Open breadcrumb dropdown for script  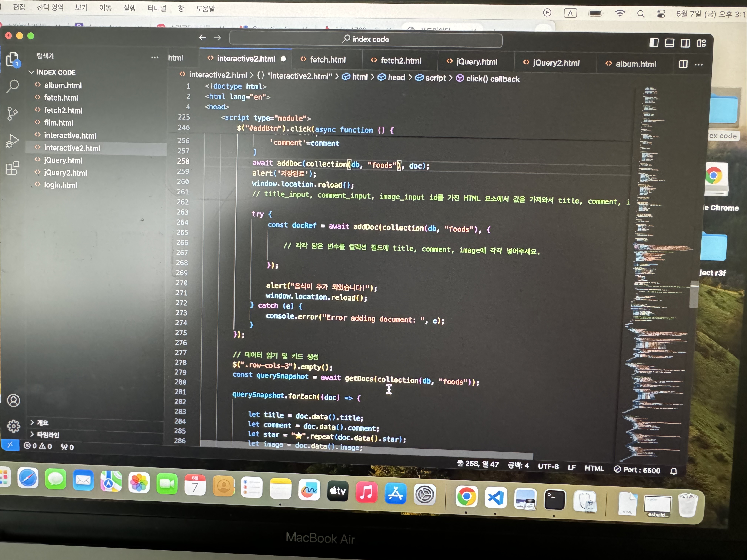tap(431, 78)
